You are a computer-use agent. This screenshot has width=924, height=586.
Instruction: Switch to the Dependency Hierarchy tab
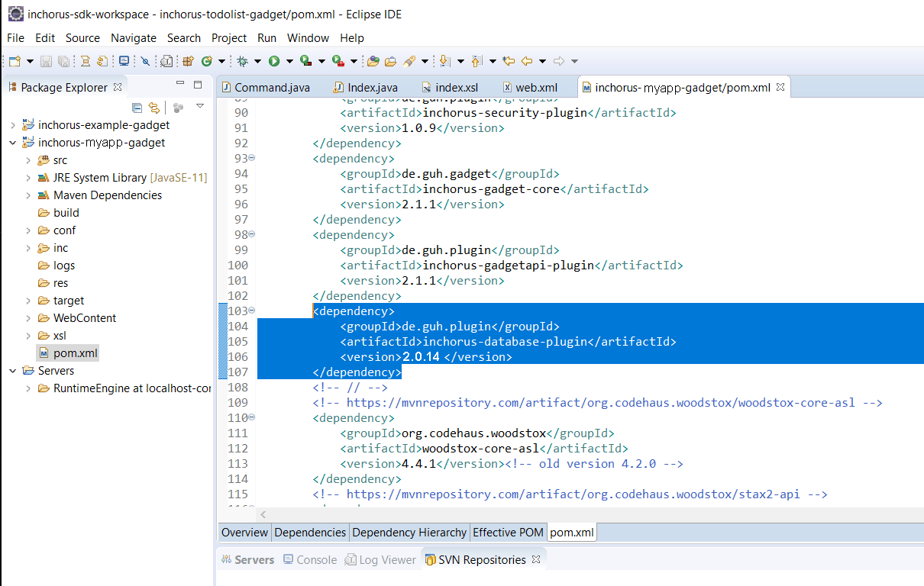point(409,533)
